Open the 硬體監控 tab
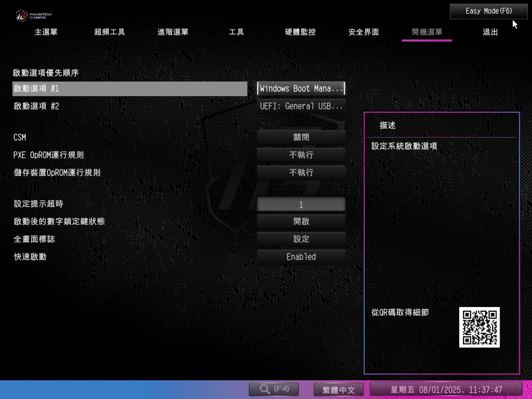This screenshot has height=399, width=532. tap(300, 32)
